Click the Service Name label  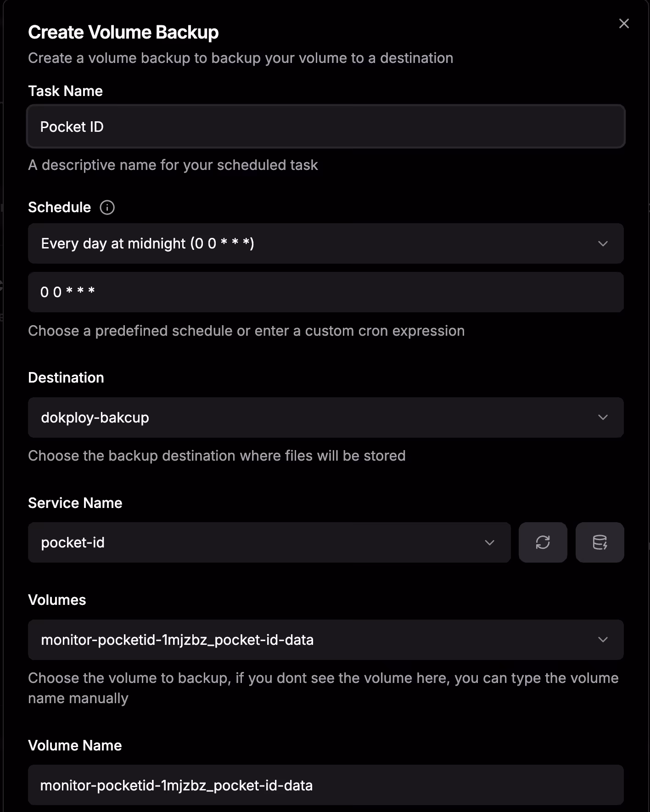[75, 503]
